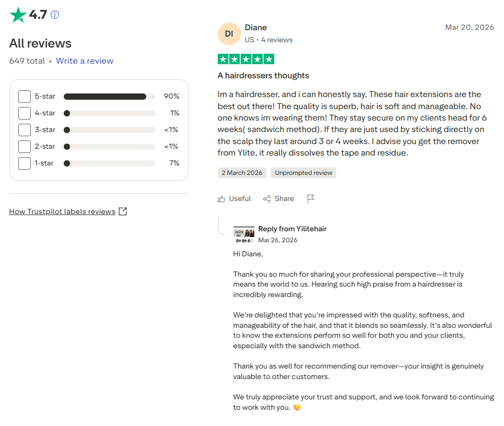
Task: Open reviewer name Diane
Action: coord(256,28)
